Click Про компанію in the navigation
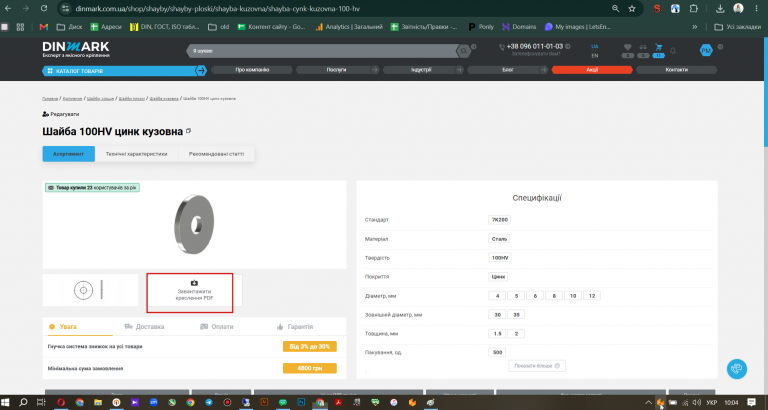The image size is (768, 410). click(252, 70)
